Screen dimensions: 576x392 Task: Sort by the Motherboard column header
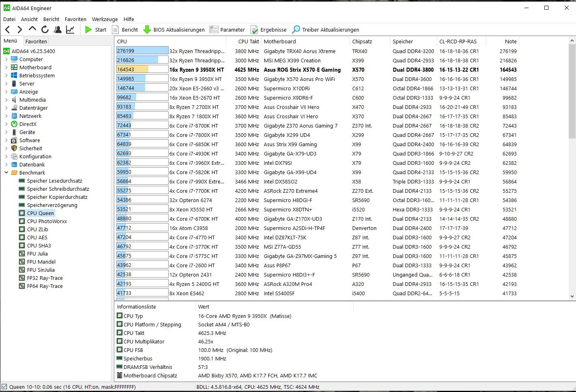pyautogui.click(x=305, y=41)
